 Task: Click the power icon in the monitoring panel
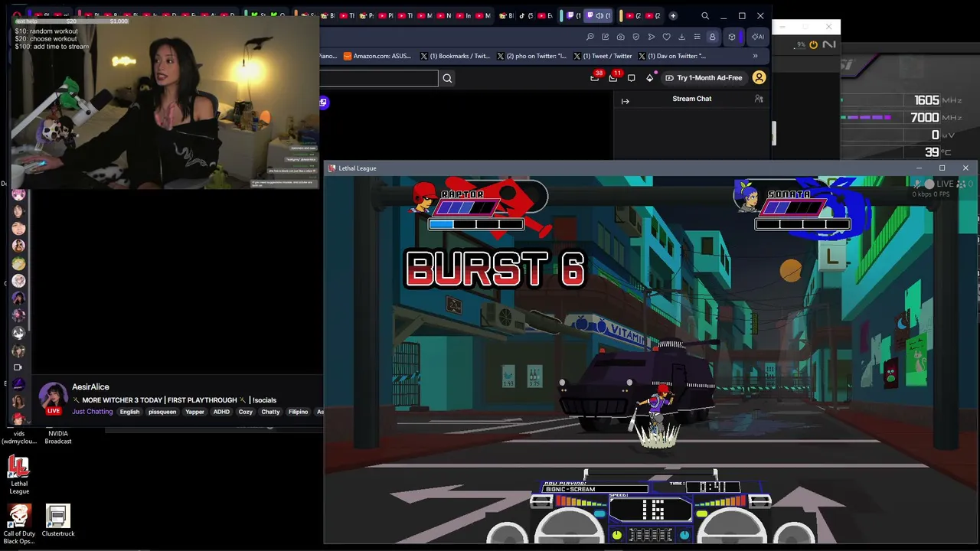(813, 44)
